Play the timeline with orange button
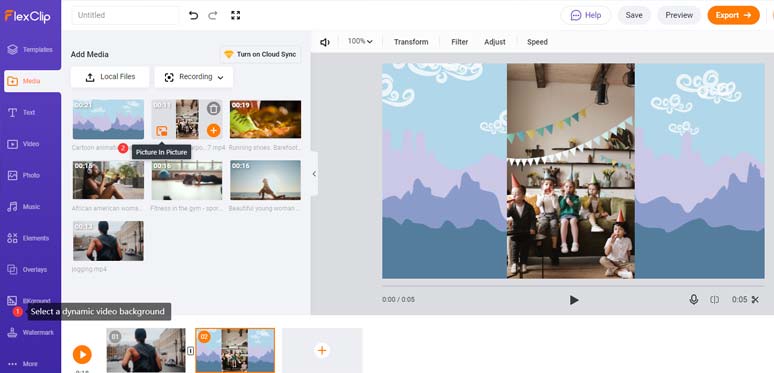The width and height of the screenshot is (774, 373). click(x=82, y=354)
